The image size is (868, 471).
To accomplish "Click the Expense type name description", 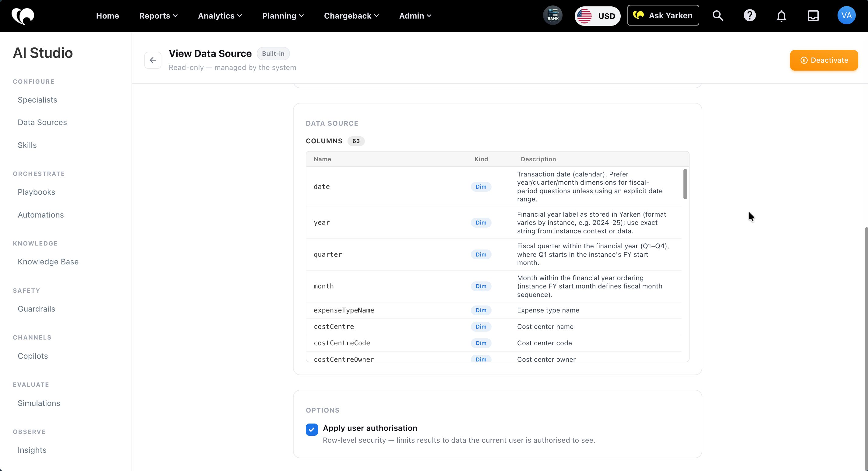I will click(x=548, y=310).
